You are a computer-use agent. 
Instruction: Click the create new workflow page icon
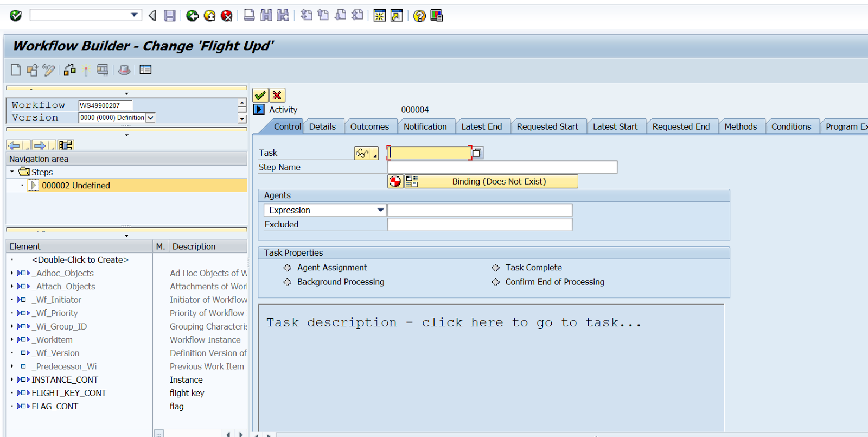(x=16, y=70)
